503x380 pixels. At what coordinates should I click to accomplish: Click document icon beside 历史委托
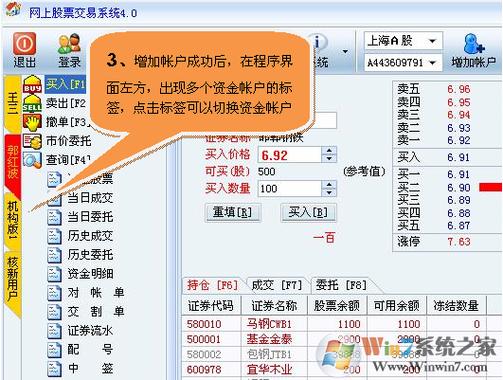54,255
